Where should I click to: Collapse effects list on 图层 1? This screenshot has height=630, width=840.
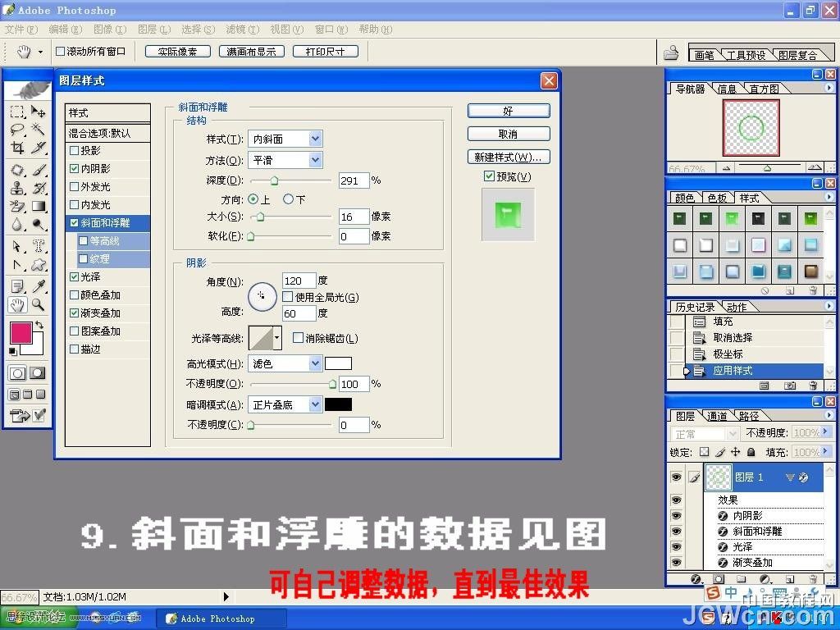pyautogui.click(x=790, y=477)
